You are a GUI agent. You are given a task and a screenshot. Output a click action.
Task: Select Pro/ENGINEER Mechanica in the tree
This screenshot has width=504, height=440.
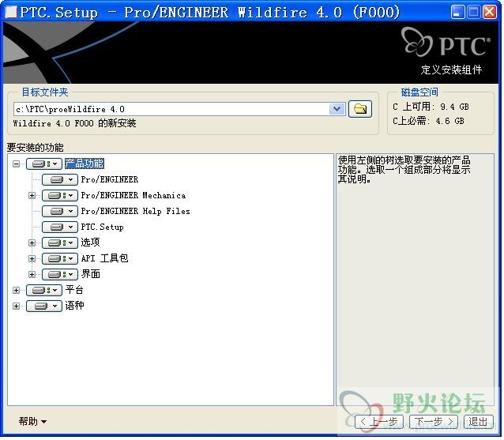(133, 195)
